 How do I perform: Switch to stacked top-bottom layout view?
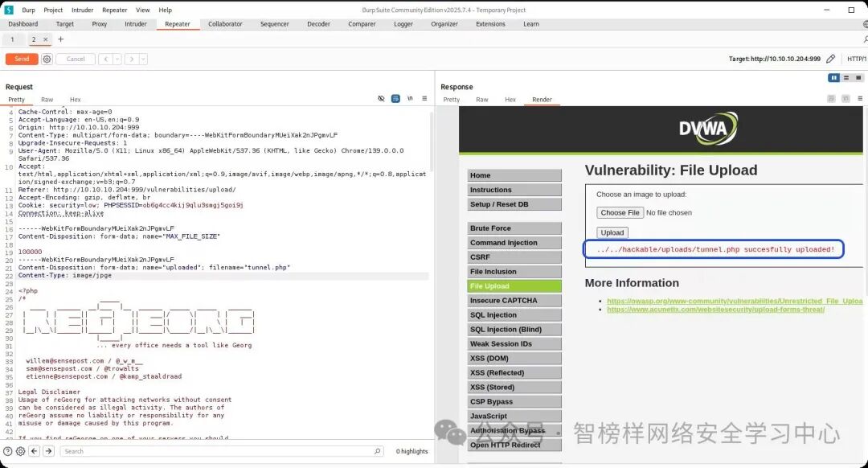(x=845, y=77)
